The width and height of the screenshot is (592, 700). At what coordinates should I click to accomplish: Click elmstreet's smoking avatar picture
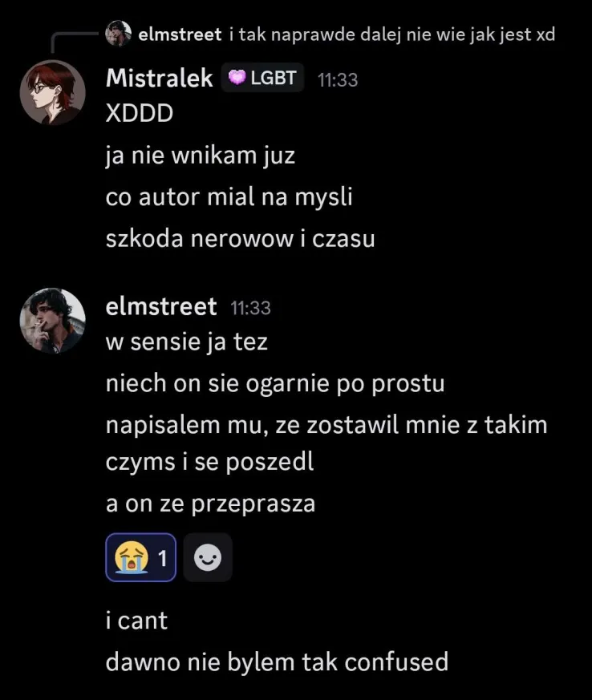52,321
